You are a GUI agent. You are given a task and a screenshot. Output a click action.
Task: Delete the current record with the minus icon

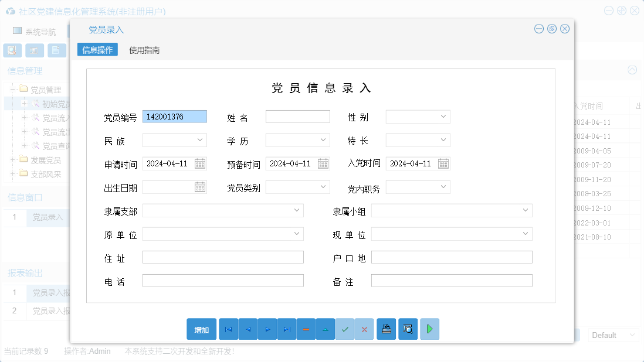click(306, 329)
